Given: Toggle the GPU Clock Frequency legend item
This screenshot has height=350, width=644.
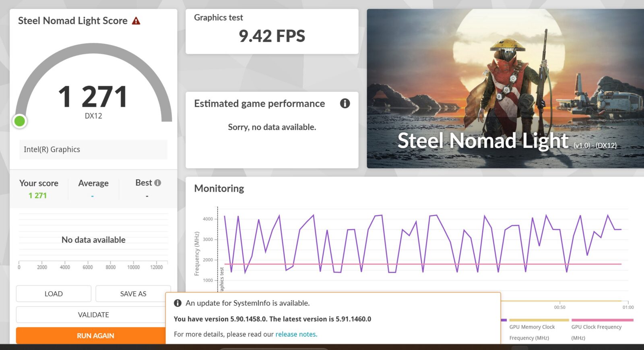Looking at the screenshot, I should click(x=596, y=332).
